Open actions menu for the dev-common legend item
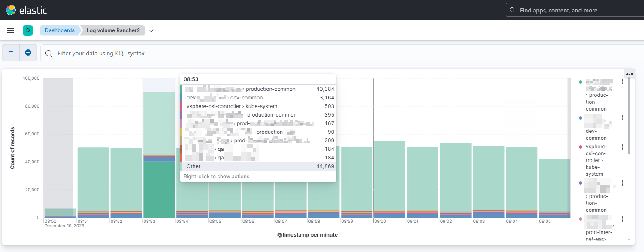644x252 pixels. (623, 118)
